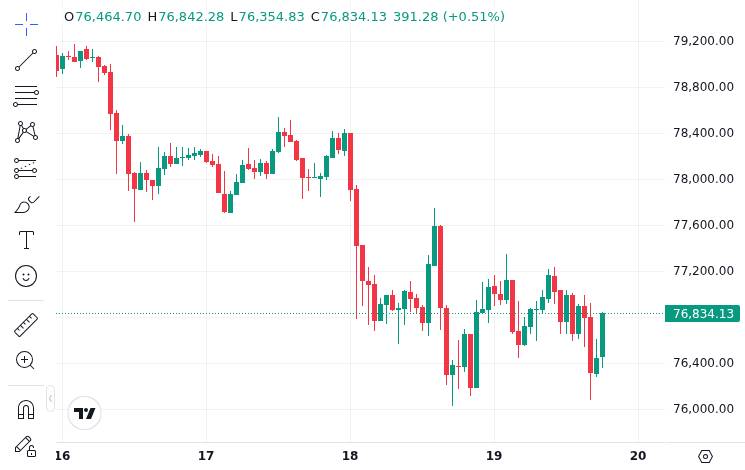The image size is (745, 470).
Task: Click the TradingView logo
Action: 85,413
